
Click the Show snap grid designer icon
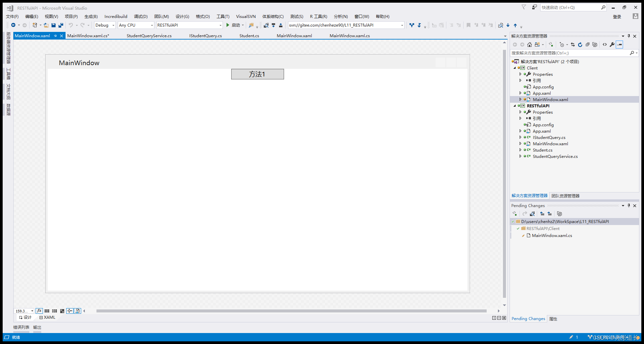point(47,311)
